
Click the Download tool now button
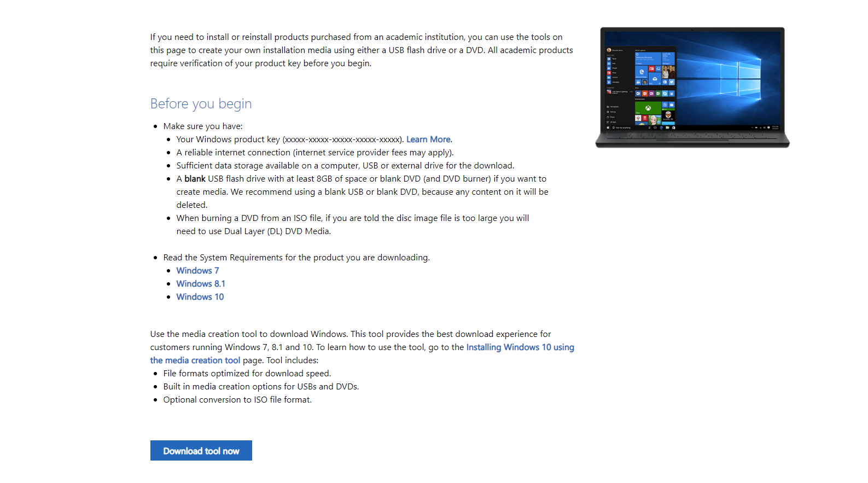pos(201,451)
